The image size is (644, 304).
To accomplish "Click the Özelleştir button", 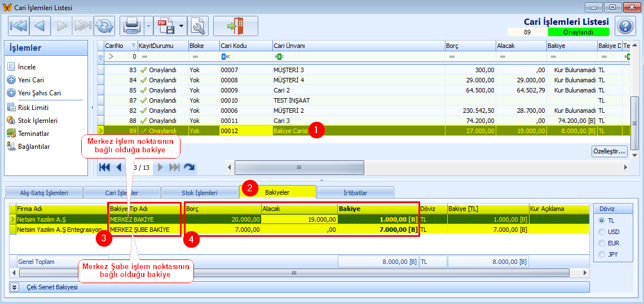I will pyautogui.click(x=609, y=151).
